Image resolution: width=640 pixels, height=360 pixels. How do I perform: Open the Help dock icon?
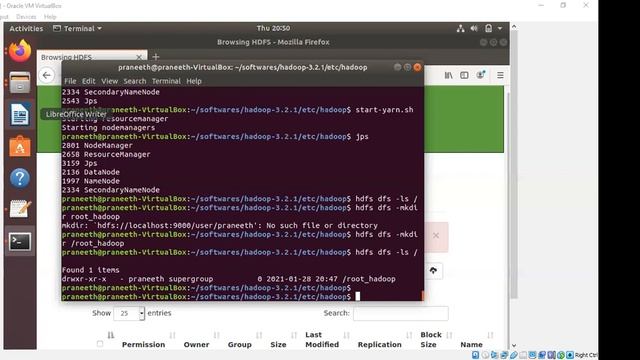pyautogui.click(x=20, y=178)
